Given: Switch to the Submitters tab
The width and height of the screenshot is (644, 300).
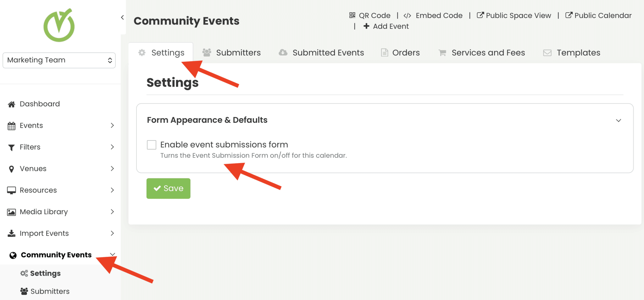Looking at the screenshot, I should (239, 52).
